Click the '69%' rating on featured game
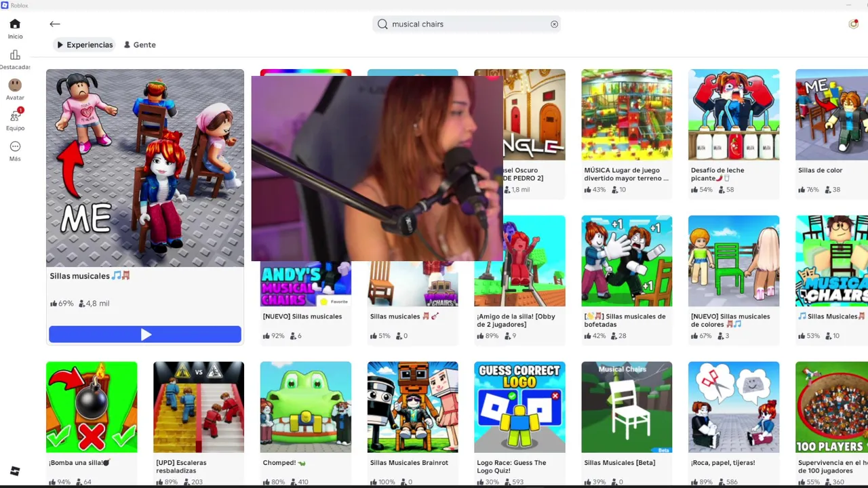Viewport: 868px width, 488px height. pyautogui.click(x=62, y=304)
